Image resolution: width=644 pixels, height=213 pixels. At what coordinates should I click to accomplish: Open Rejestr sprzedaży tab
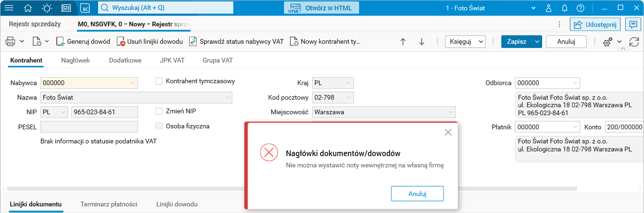(35, 24)
